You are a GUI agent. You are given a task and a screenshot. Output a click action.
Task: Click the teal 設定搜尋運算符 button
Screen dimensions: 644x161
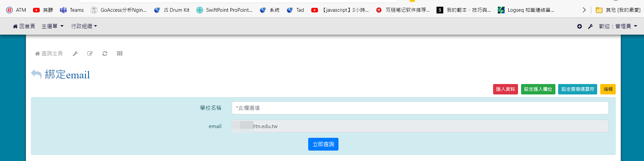pyautogui.click(x=577, y=89)
